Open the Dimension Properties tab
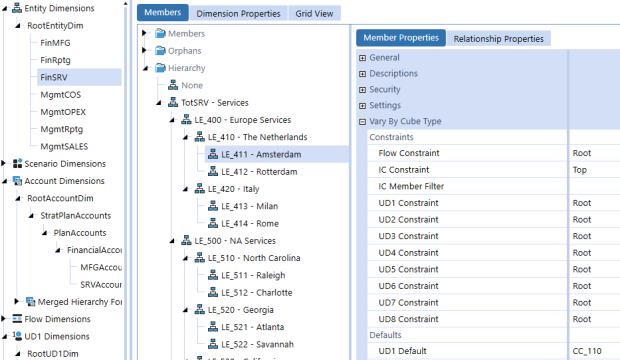The image size is (620, 360). (238, 13)
